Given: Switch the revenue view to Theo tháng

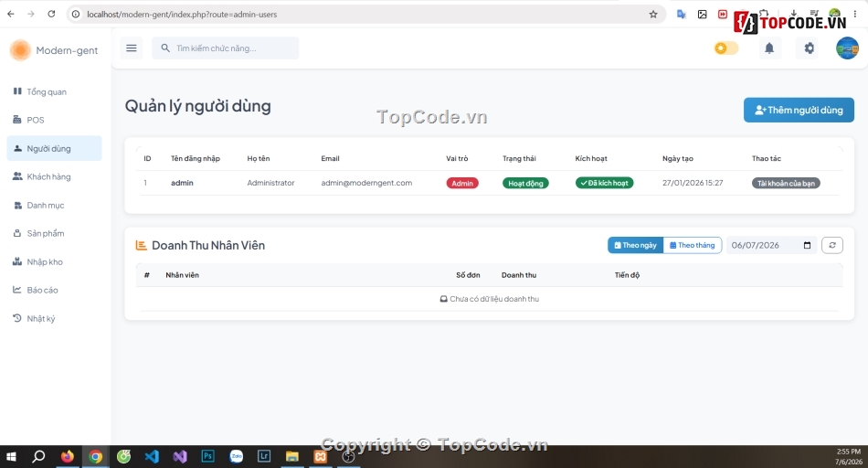Looking at the screenshot, I should tap(692, 245).
